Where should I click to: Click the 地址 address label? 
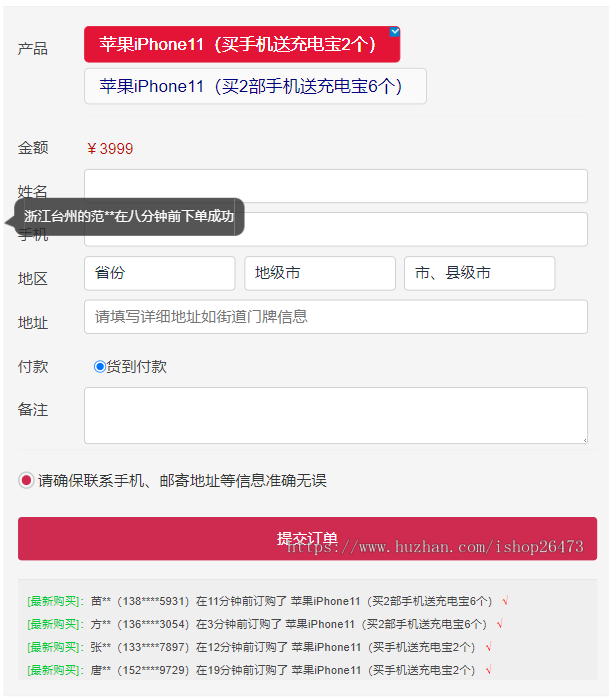pos(32,322)
